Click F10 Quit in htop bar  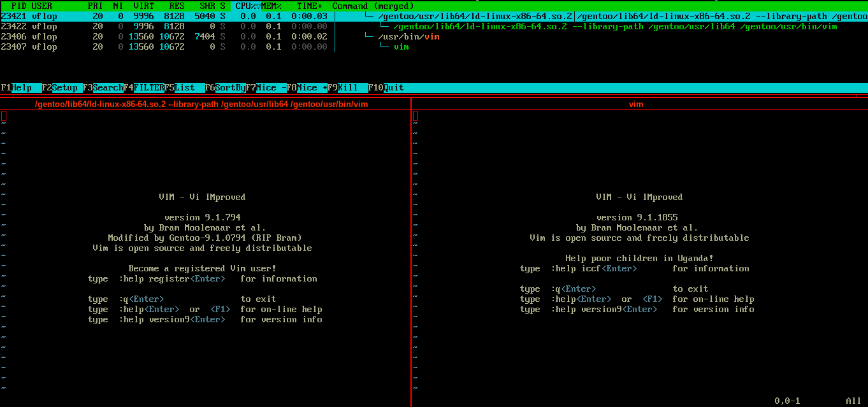coord(386,88)
